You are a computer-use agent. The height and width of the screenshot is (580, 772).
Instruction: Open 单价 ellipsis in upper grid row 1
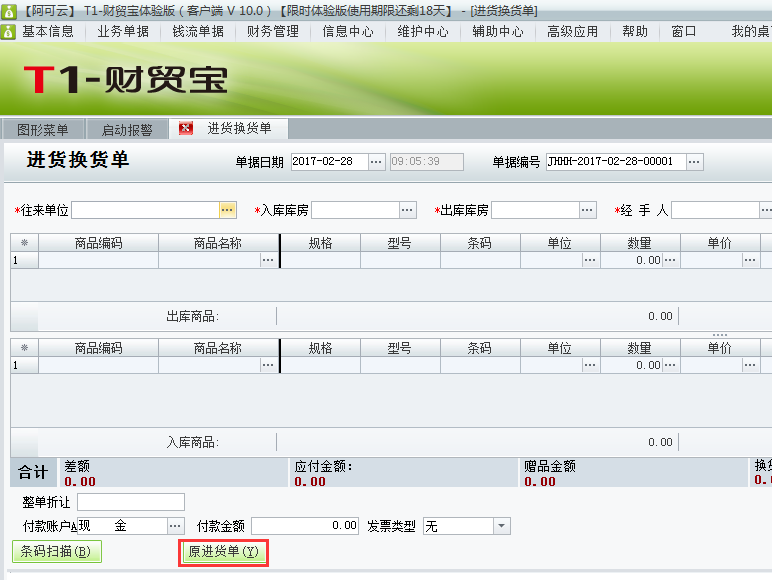(750, 260)
